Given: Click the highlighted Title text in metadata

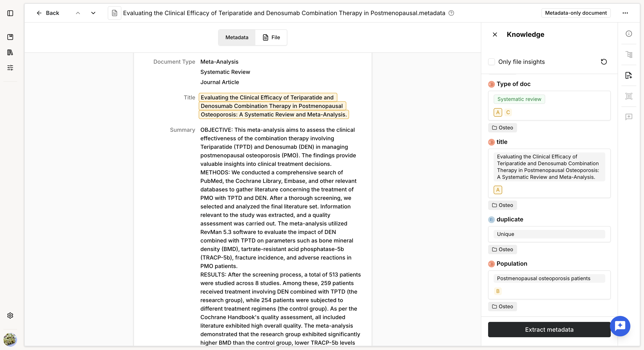Looking at the screenshot, I should [x=274, y=106].
